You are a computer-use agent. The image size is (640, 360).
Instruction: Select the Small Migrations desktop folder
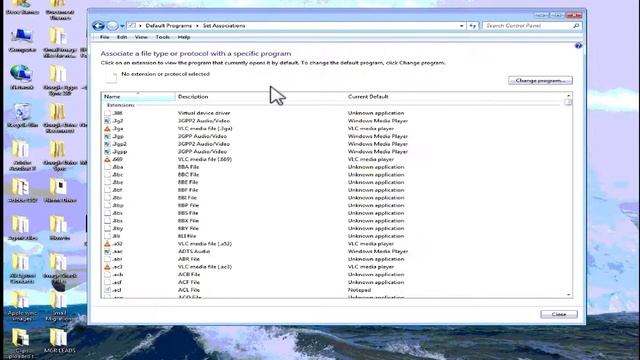click(x=59, y=306)
